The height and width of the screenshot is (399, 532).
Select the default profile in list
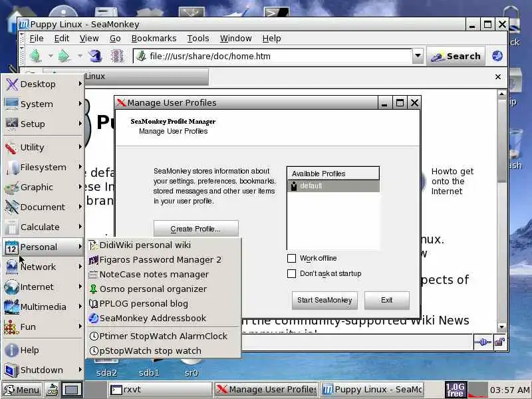tap(333, 186)
